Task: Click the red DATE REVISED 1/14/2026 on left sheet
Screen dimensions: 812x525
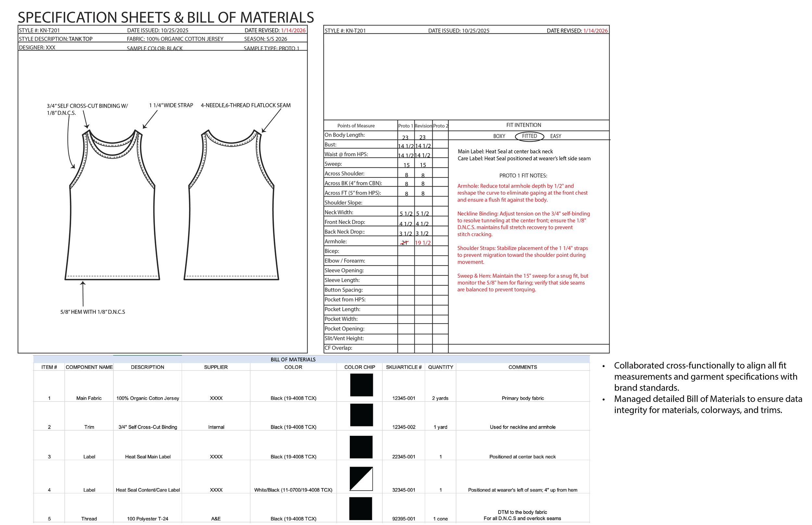Action: click(293, 31)
